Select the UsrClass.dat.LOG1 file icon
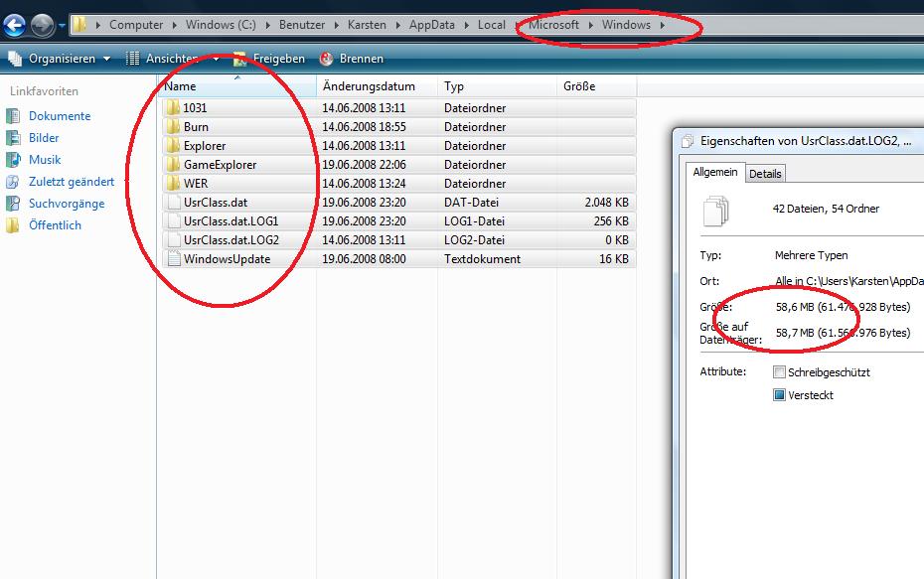This screenshot has height=579, width=924. [x=173, y=220]
